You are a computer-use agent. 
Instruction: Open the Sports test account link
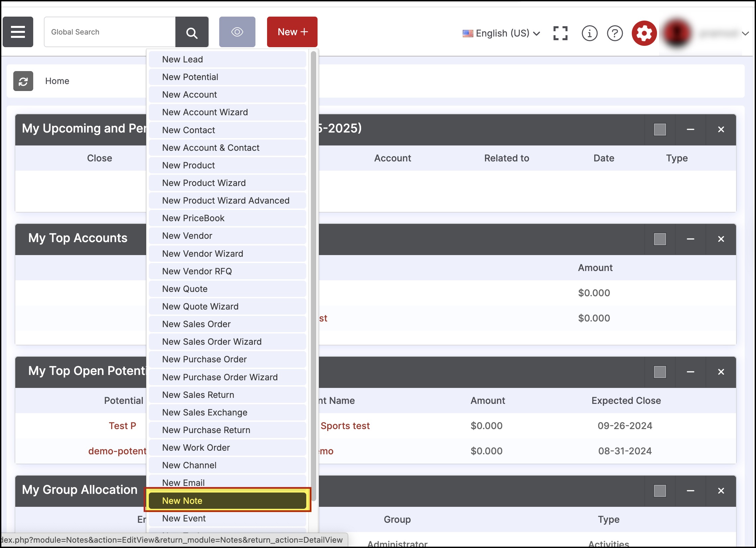point(345,426)
